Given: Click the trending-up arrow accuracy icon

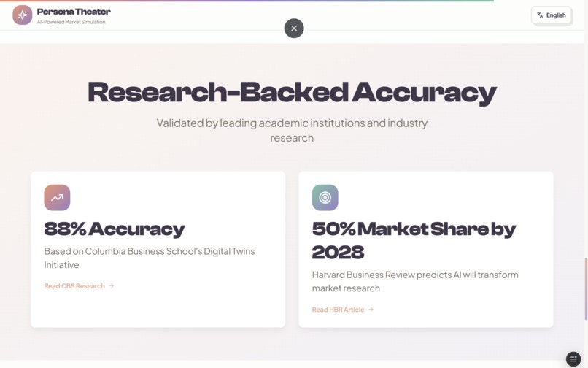Looking at the screenshot, I should [57, 198].
